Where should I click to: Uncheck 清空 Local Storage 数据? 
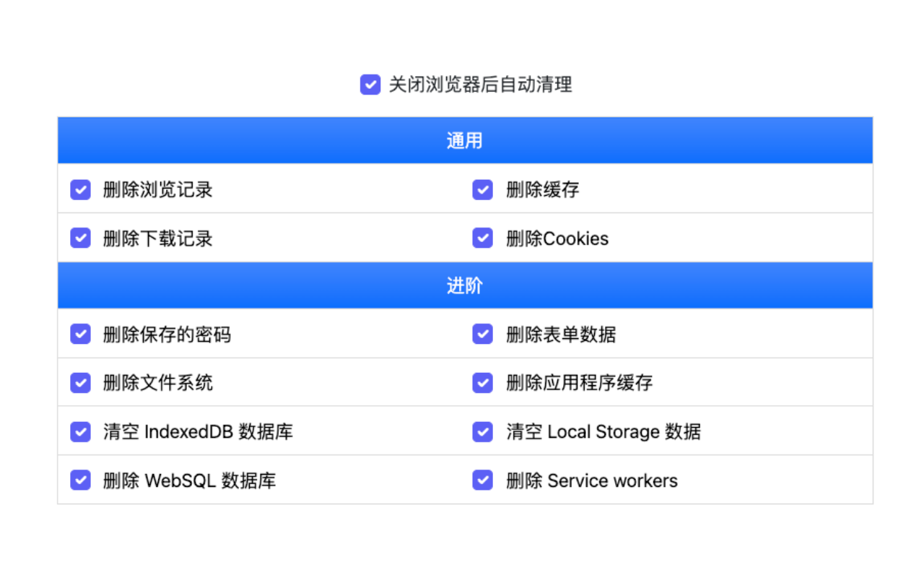pyautogui.click(x=482, y=431)
